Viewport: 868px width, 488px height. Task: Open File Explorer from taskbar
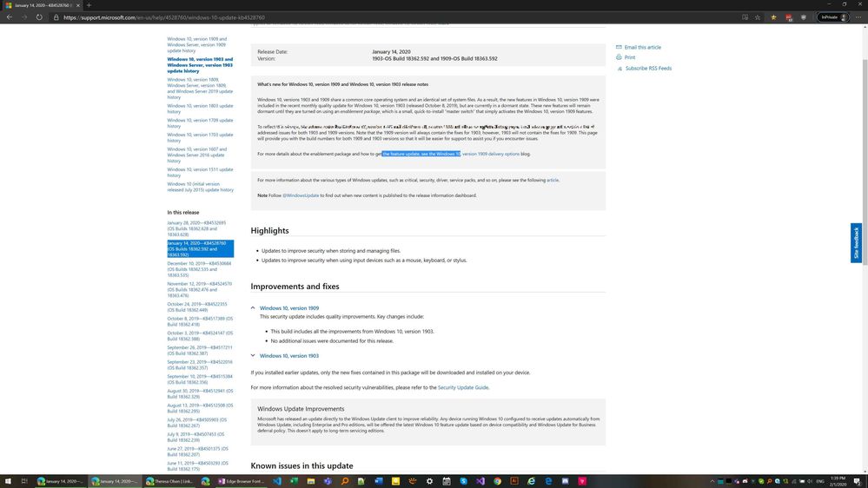[x=310, y=481]
